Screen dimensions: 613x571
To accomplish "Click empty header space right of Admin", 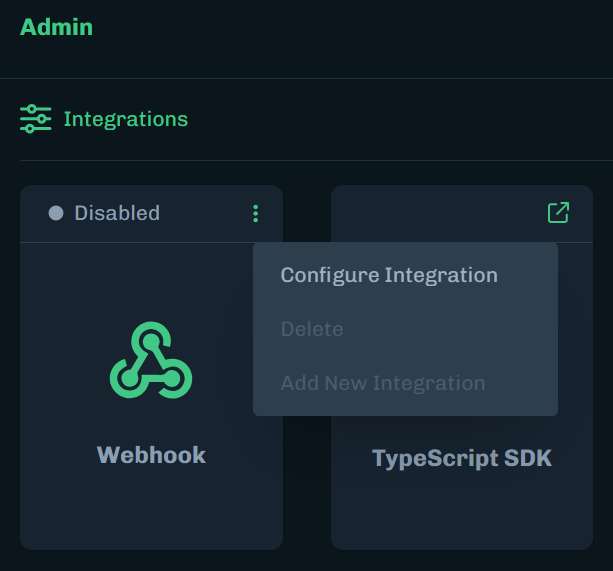I will pos(350,27).
